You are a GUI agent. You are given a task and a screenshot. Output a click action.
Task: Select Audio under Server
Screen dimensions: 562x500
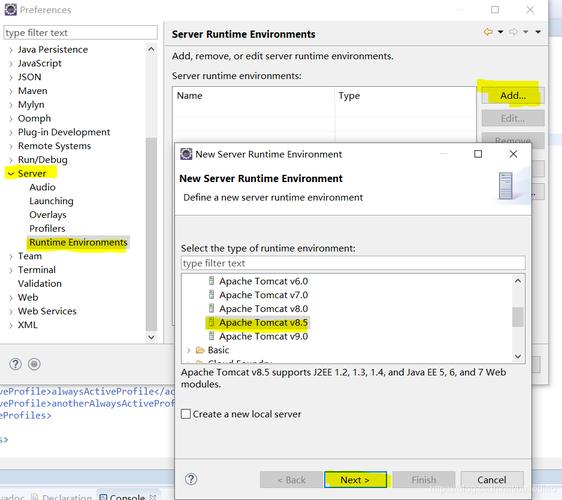pyautogui.click(x=42, y=187)
